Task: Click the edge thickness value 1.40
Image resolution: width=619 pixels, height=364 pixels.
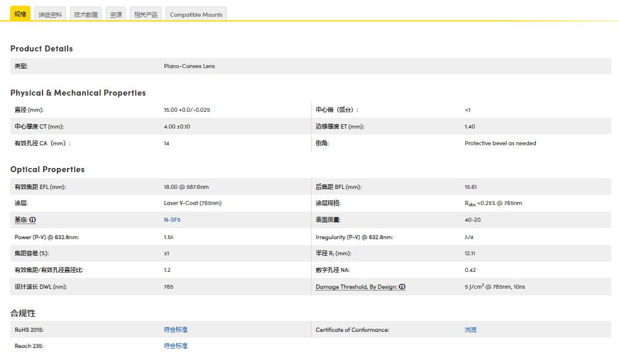Action: (469, 127)
